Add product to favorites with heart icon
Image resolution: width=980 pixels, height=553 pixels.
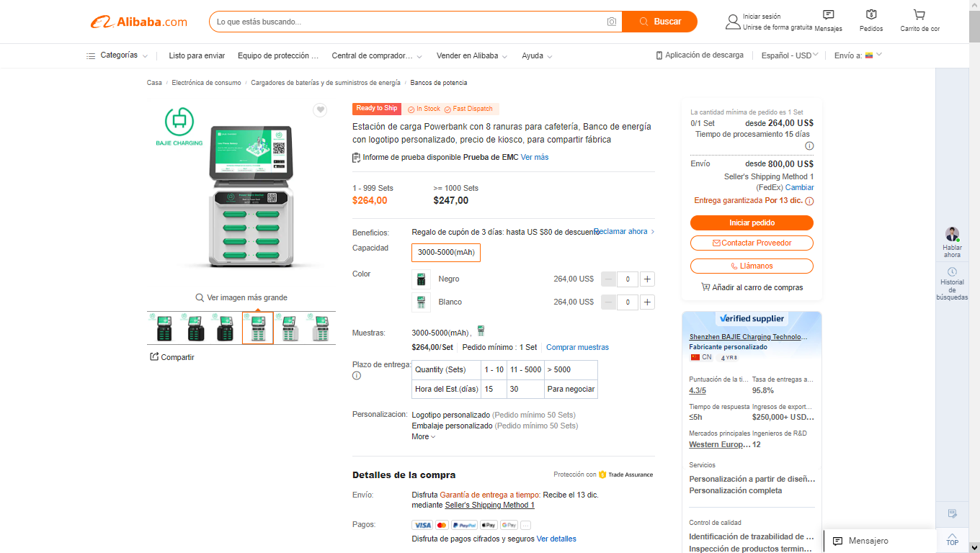coord(320,110)
